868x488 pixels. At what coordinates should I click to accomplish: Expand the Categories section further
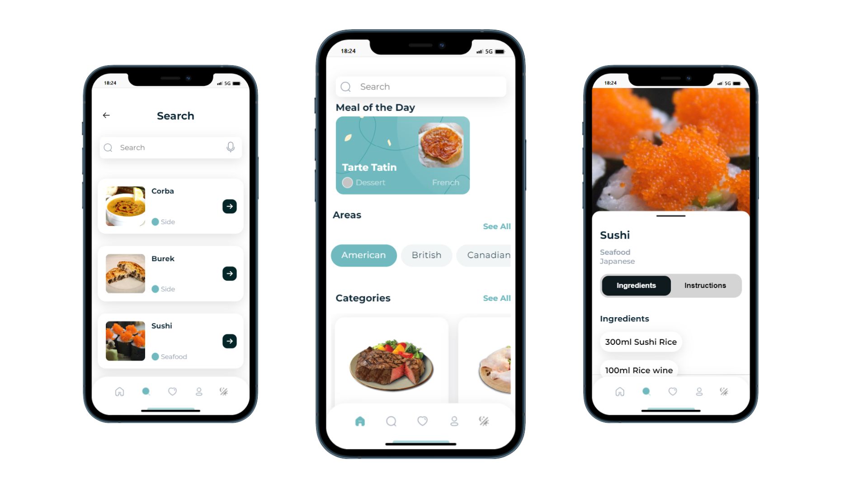pyautogui.click(x=495, y=297)
